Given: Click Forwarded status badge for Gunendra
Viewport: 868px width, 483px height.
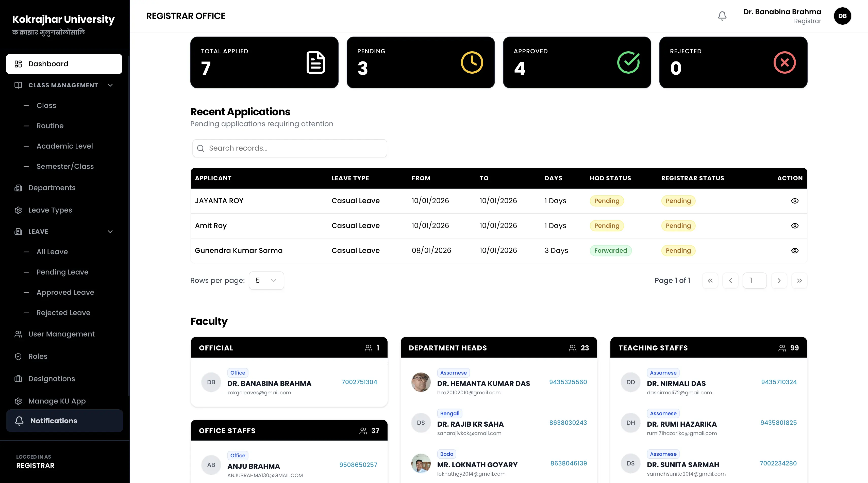Looking at the screenshot, I should pyautogui.click(x=611, y=250).
